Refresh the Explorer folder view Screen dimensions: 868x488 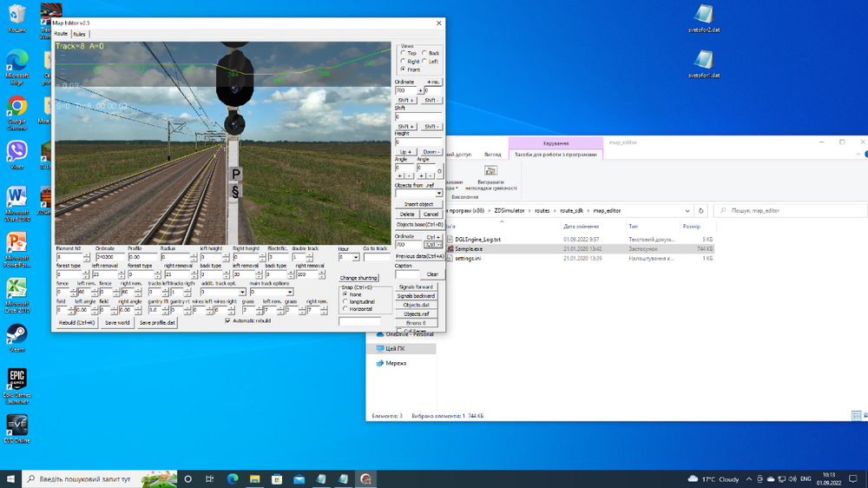(700, 210)
